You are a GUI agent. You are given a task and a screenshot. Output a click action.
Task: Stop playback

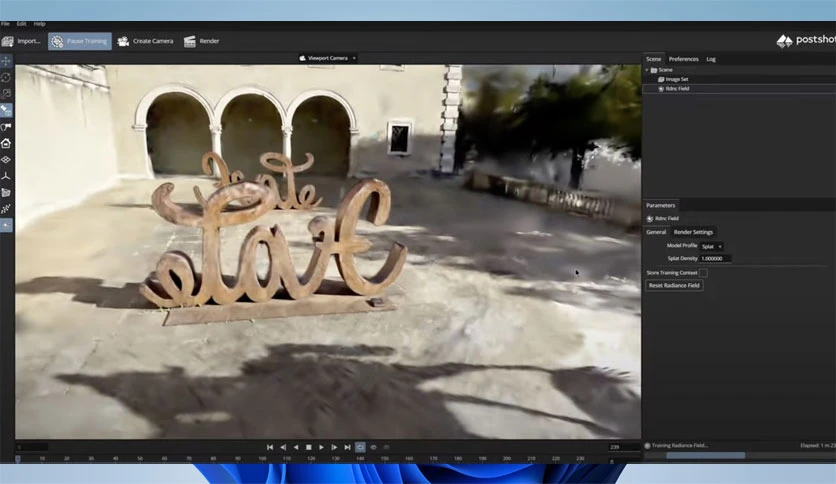pos(309,447)
